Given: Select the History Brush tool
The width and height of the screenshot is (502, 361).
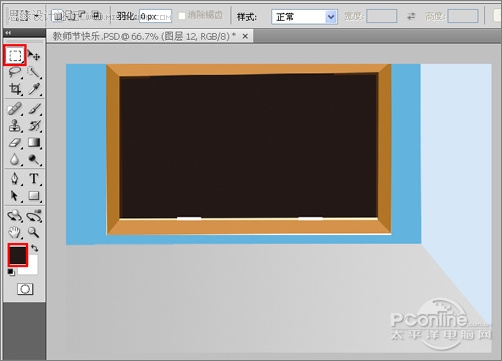Looking at the screenshot, I should pyautogui.click(x=34, y=126).
